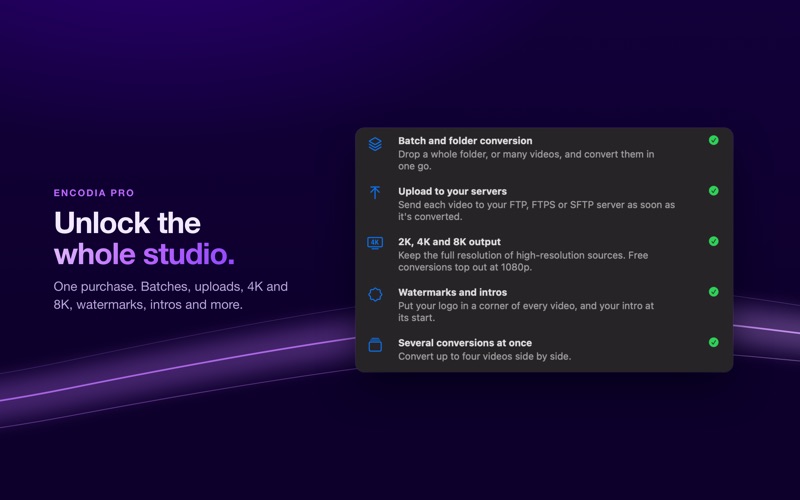Select the 'Several conversions at once' title
800x500 pixels.
click(x=465, y=343)
